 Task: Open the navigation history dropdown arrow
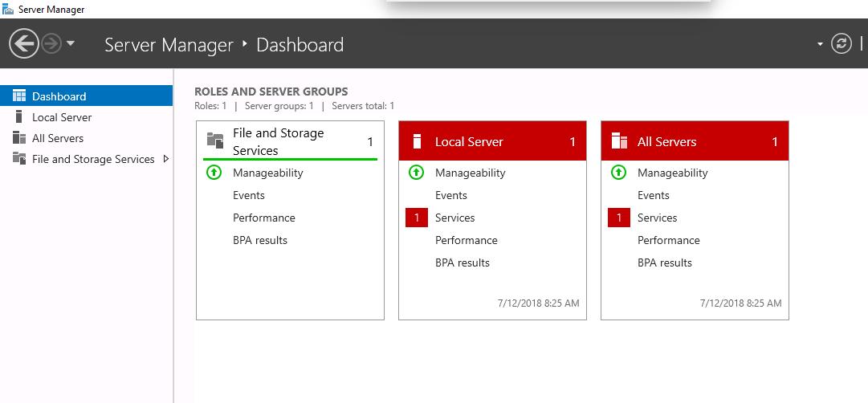(71, 44)
